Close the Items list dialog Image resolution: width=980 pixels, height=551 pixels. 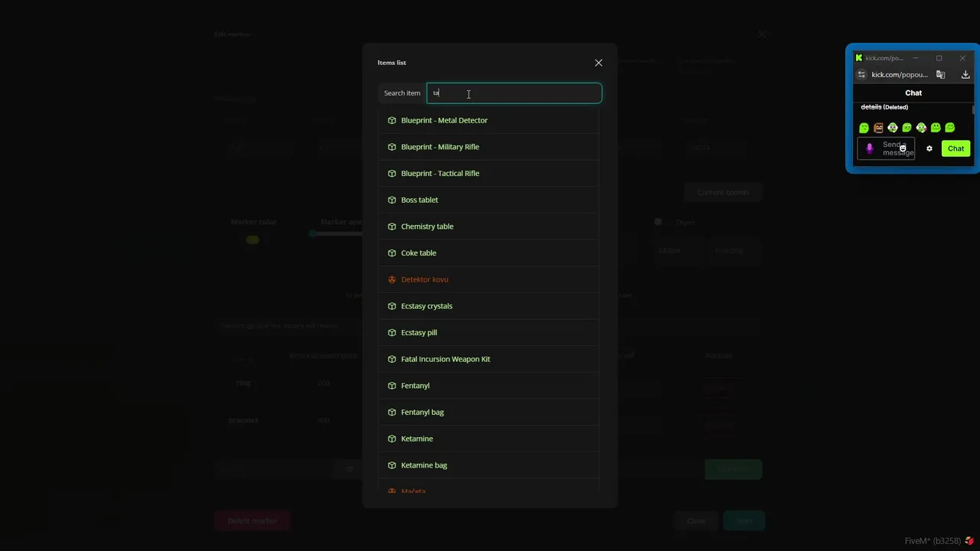599,63
